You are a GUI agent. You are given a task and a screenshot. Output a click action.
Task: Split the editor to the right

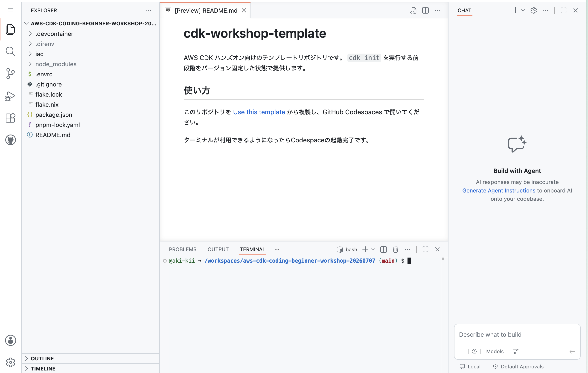tap(425, 11)
